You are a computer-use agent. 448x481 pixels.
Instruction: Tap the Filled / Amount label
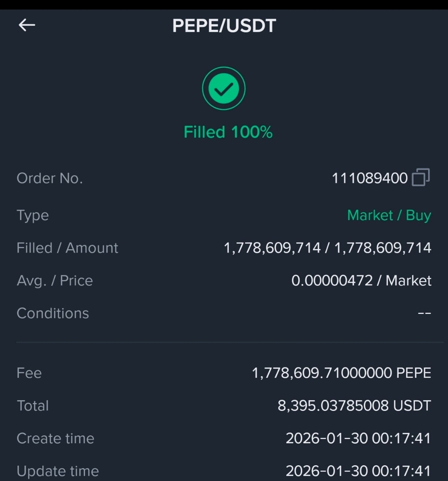67,248
